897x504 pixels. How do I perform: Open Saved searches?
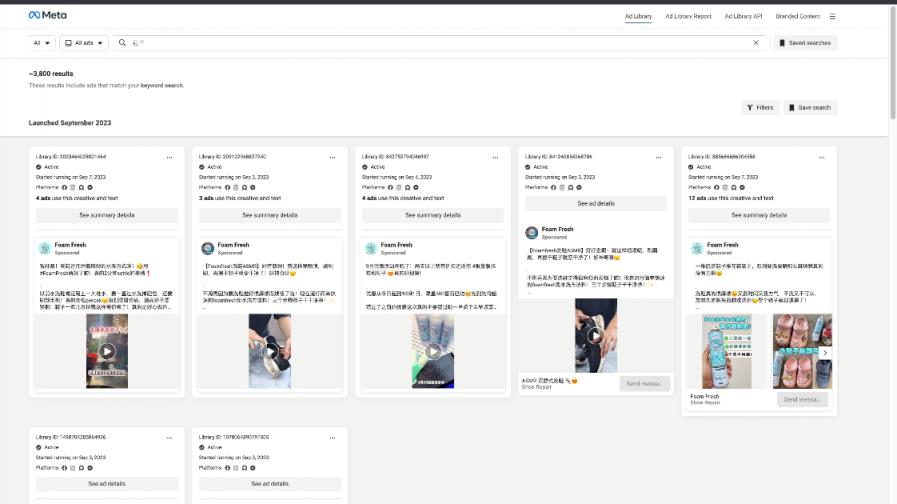[805, 43]
